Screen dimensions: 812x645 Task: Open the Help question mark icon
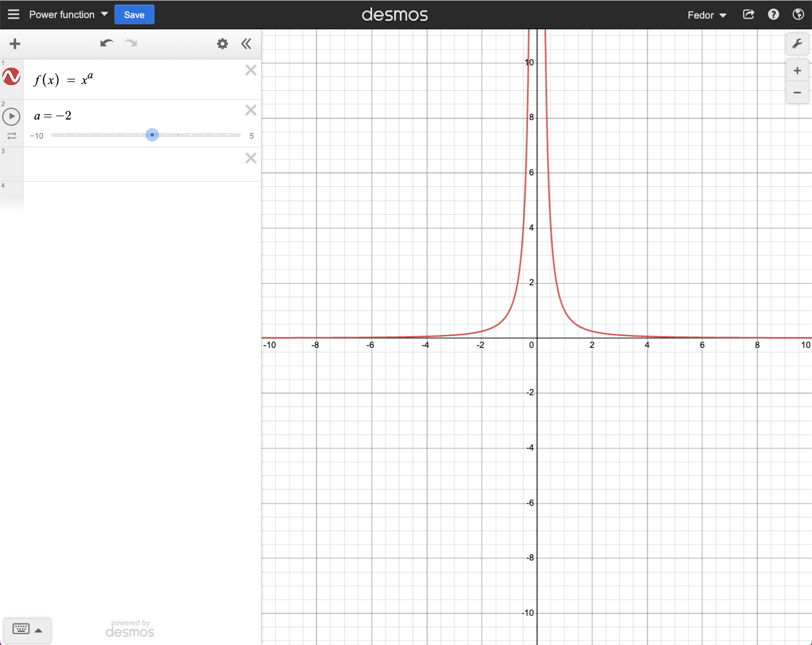[x=774, y=15]
